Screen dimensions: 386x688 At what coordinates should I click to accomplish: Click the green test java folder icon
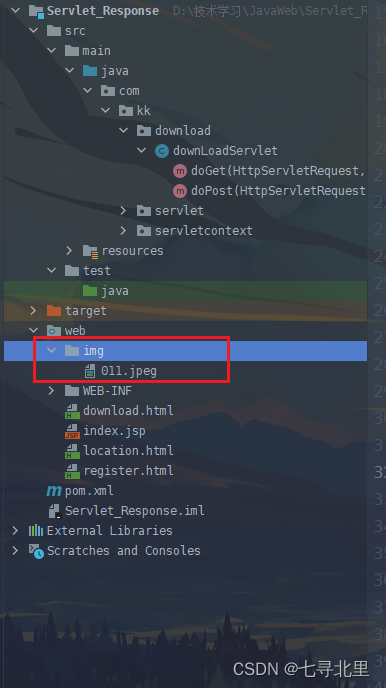click(x=90, y=290)
